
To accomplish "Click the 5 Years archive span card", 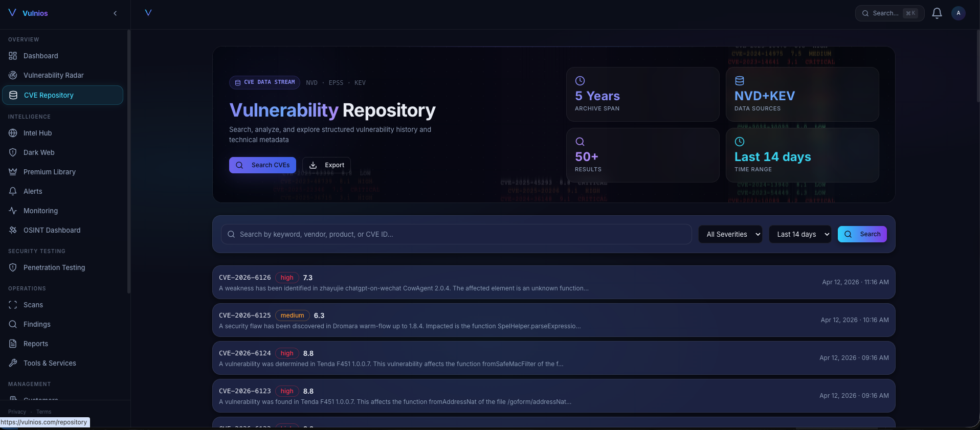I will tap(643, 95).
